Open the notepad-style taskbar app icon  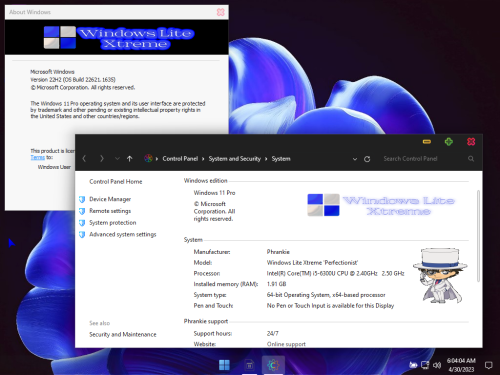click(x=249, y=365)
